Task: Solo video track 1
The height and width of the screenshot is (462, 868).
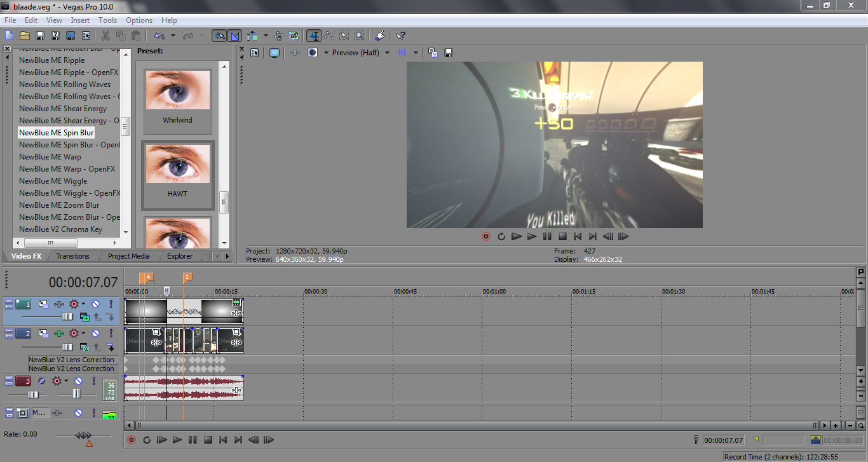Action: [x=111, y=304]
